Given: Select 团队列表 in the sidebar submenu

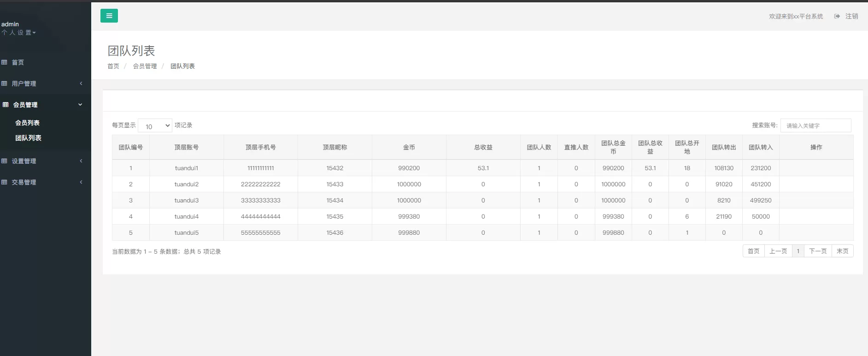Looking at the screenshot, I should point(28,138).
